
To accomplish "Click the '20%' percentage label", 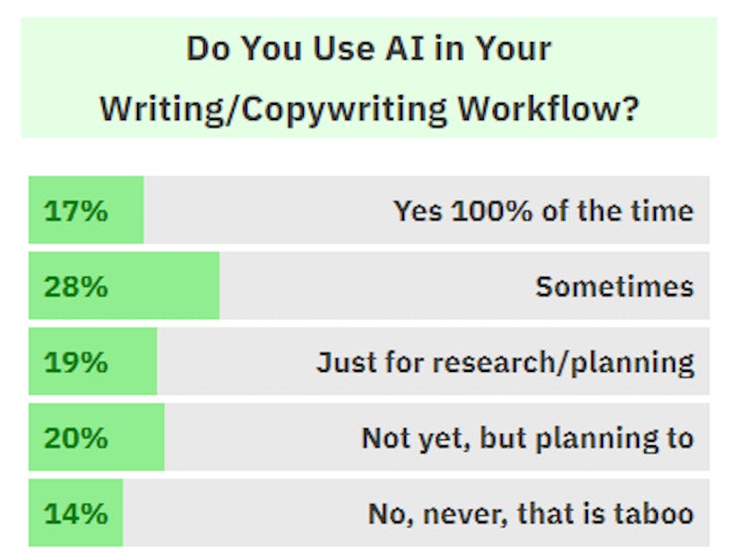I will click(x=75, y=437).
